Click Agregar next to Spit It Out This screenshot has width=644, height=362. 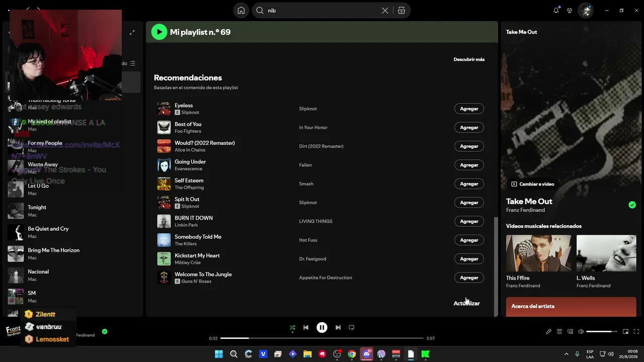tap(469, 203)
